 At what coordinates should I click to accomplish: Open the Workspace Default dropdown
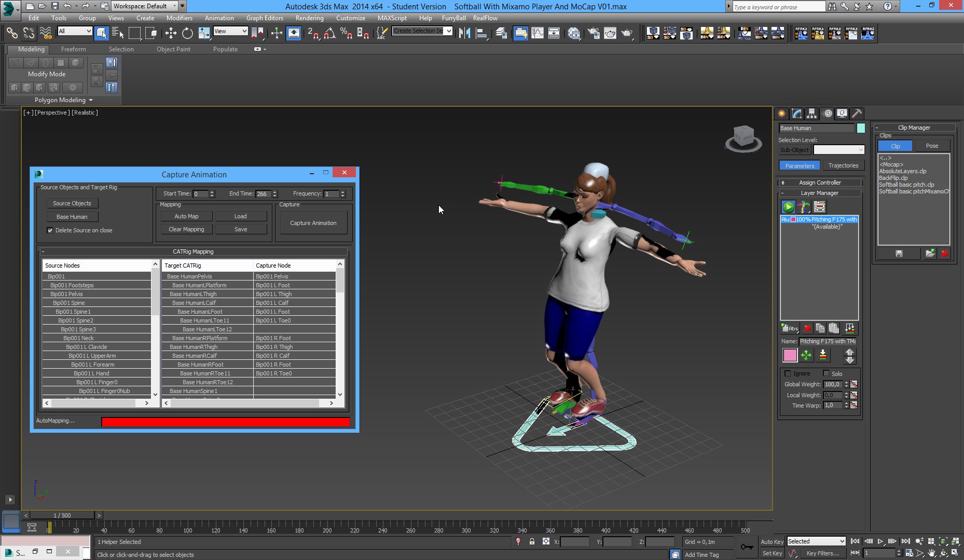pos(145,6)
